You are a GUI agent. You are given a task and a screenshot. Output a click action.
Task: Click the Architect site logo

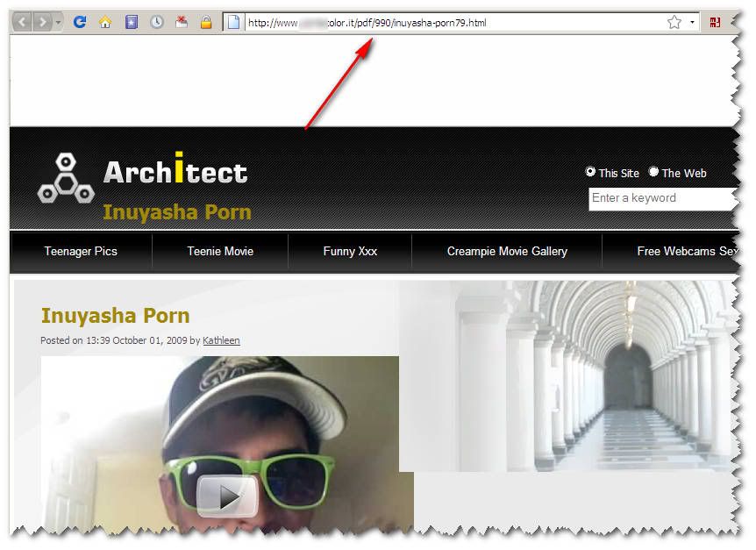click(x=143, y=178)
